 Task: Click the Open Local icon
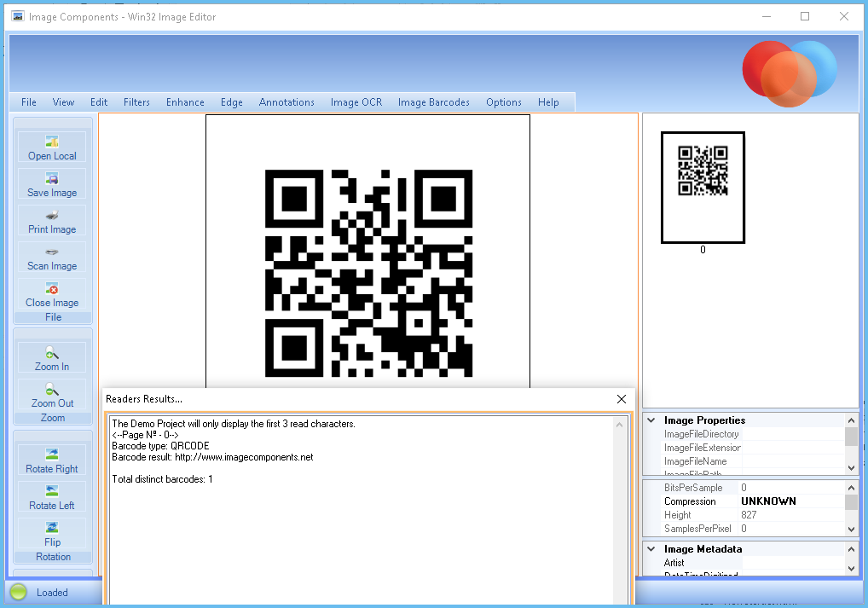tap(52, 142)
